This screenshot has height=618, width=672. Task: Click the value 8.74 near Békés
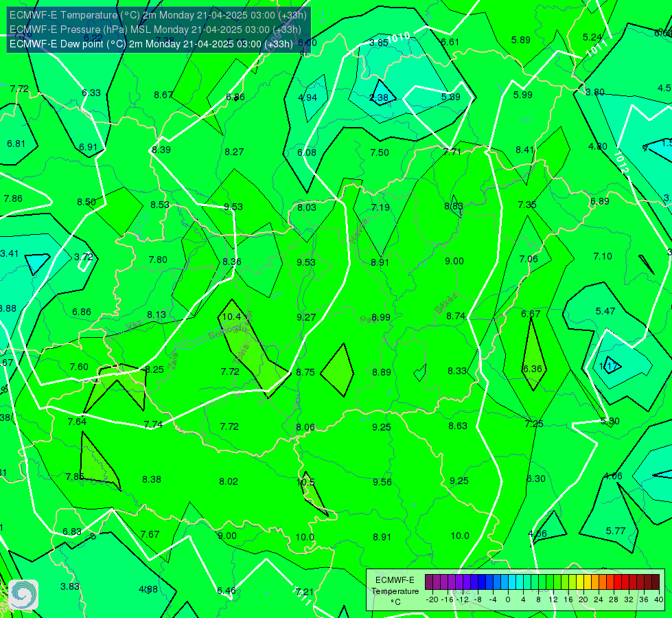pos(456,316)
